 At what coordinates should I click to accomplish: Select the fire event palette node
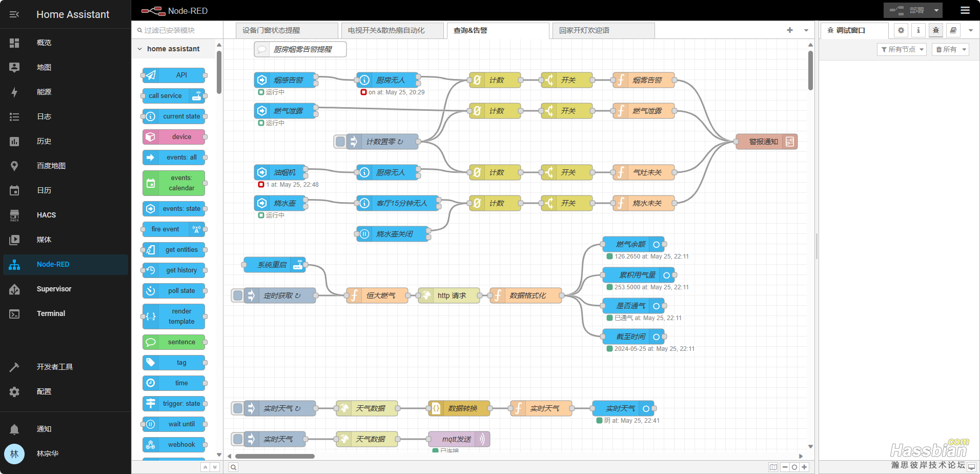(x=174, y=229)
